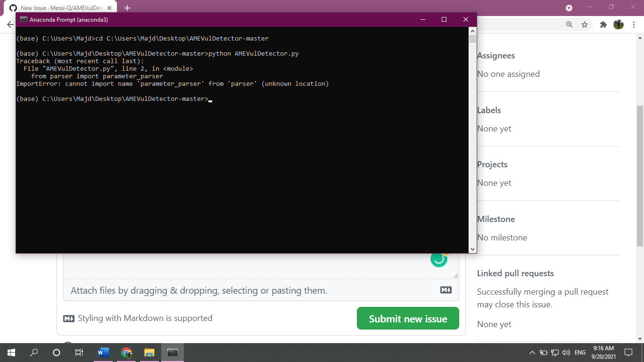
Task: Click the 'No milestone' text
Action: [502, 238]
